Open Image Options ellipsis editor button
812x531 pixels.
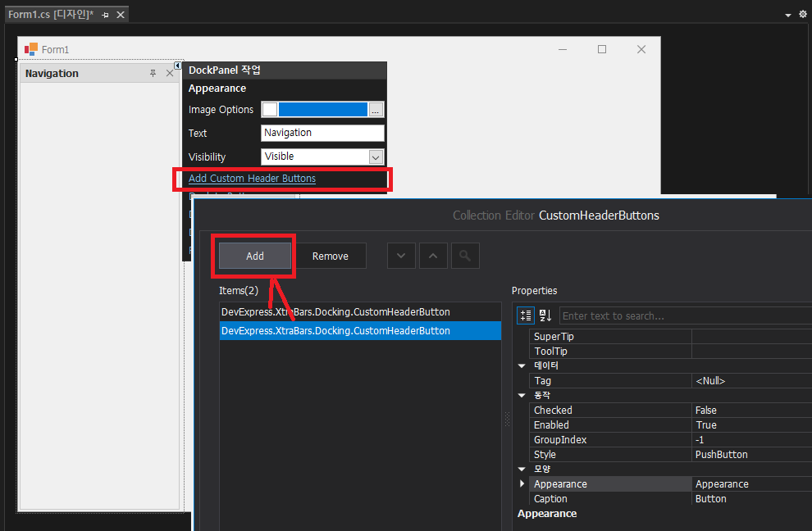(376, 110)
